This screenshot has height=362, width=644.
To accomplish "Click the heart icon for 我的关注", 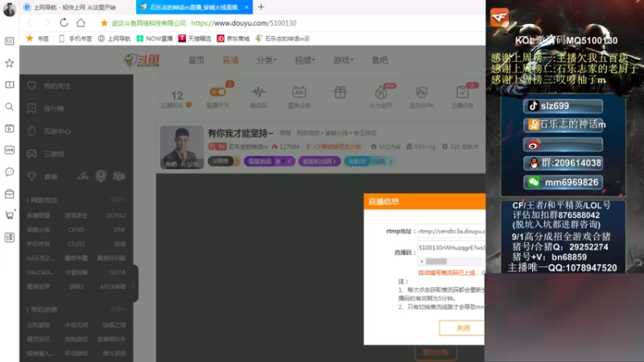I will point(31,85).
